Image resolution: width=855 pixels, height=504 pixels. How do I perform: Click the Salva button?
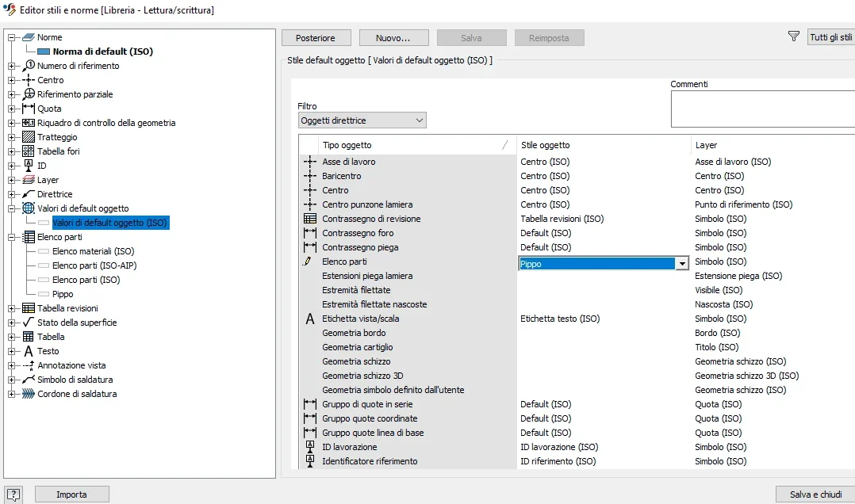pyautogui.click(x=472, y=37)
